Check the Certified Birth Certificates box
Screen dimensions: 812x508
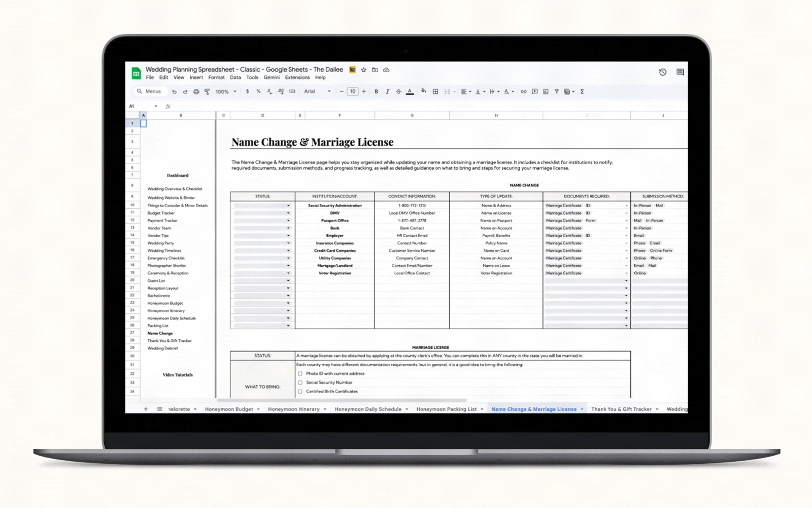[x=300, y=392]
